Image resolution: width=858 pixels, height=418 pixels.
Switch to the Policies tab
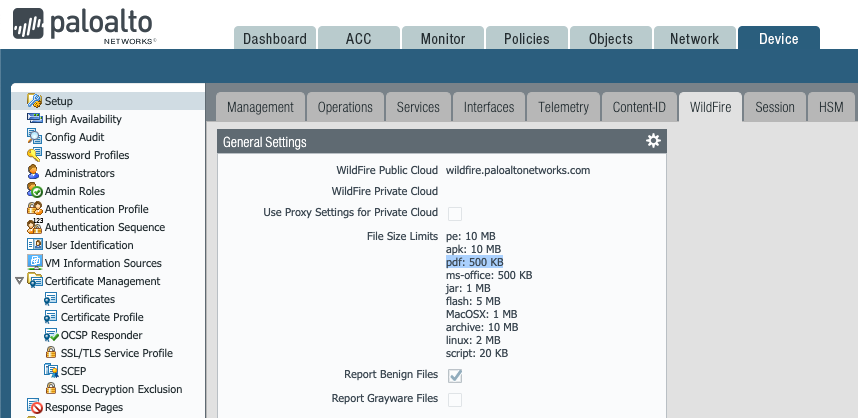pyautogui.click(x=526, y=39)
